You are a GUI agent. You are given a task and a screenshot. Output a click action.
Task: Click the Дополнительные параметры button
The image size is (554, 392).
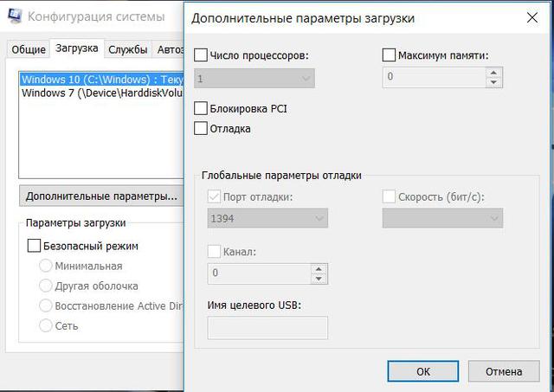coord(101,196)
